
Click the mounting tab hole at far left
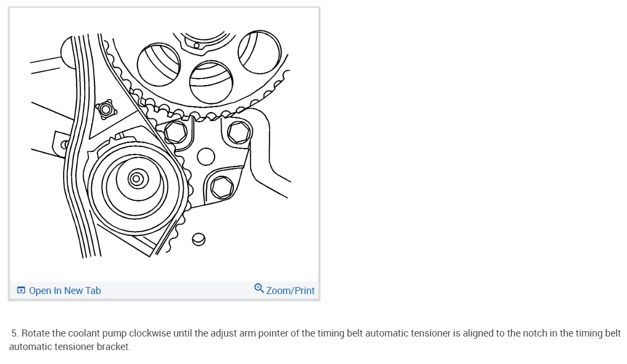click(x=64, y=144)
